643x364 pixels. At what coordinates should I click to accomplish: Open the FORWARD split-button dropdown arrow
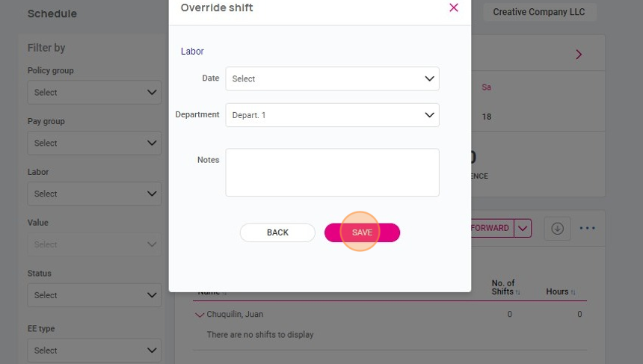tap(523, 228)
